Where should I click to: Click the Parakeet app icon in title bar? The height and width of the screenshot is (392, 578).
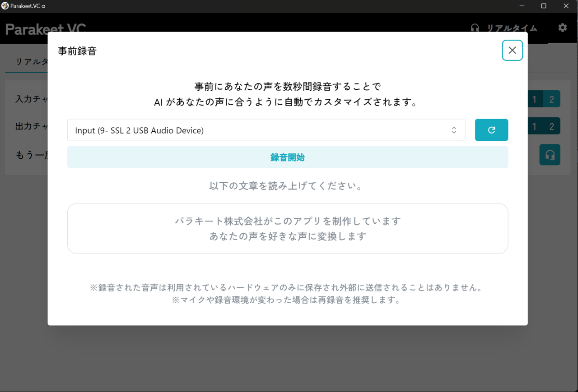[x=5, y=6]
